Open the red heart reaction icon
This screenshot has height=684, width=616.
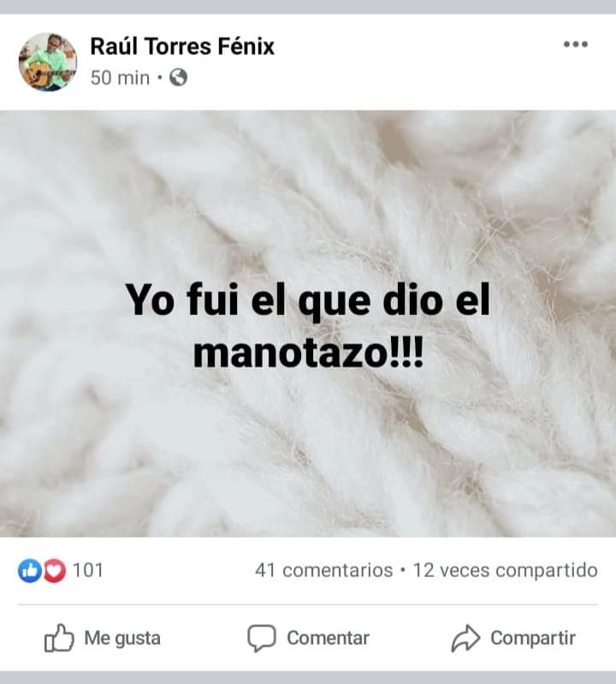(x=55, y=571)
